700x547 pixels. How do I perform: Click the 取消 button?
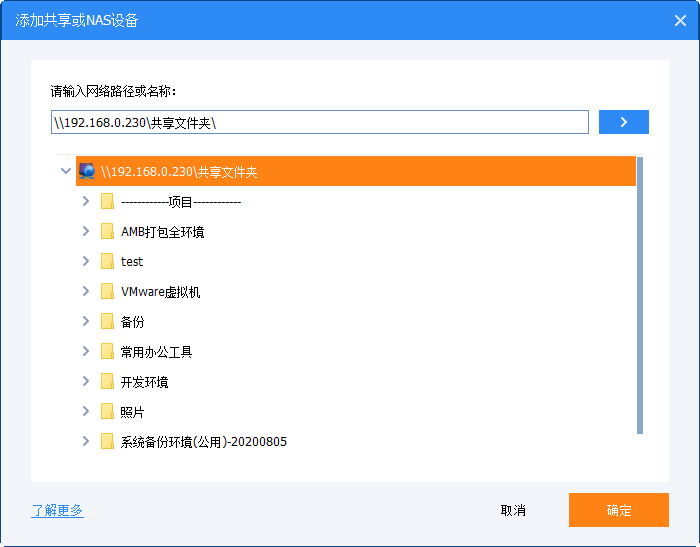pyautogui.click(x=513, y=510)
